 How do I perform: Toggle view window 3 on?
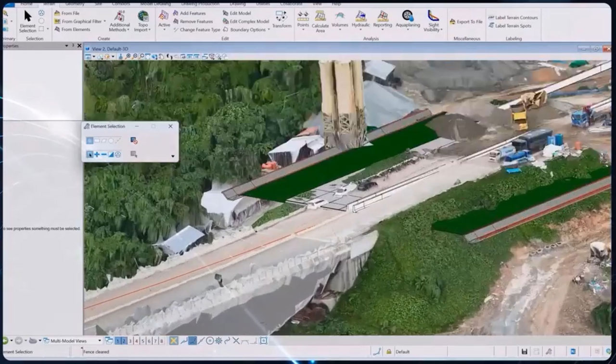(130, 341)
